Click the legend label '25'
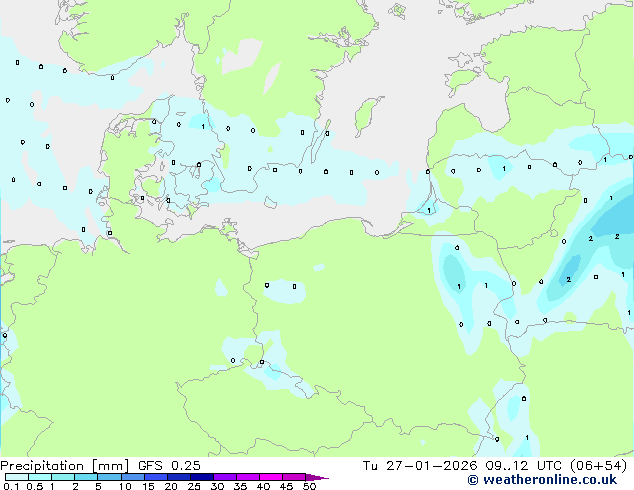The height and width of the screenshot is (490, 634). [x=194, y=486]
